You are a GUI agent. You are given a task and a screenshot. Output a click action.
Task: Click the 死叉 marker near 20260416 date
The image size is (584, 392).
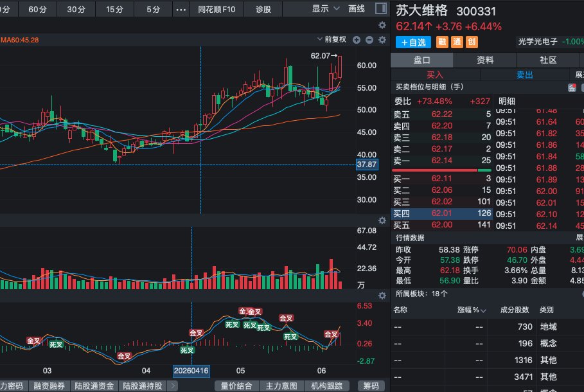click(187, 350)
